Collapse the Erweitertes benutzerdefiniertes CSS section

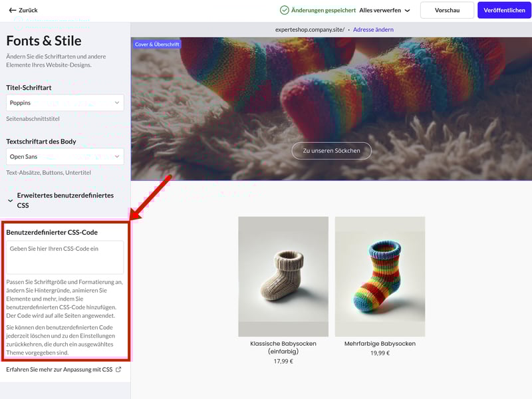(11, 200)
